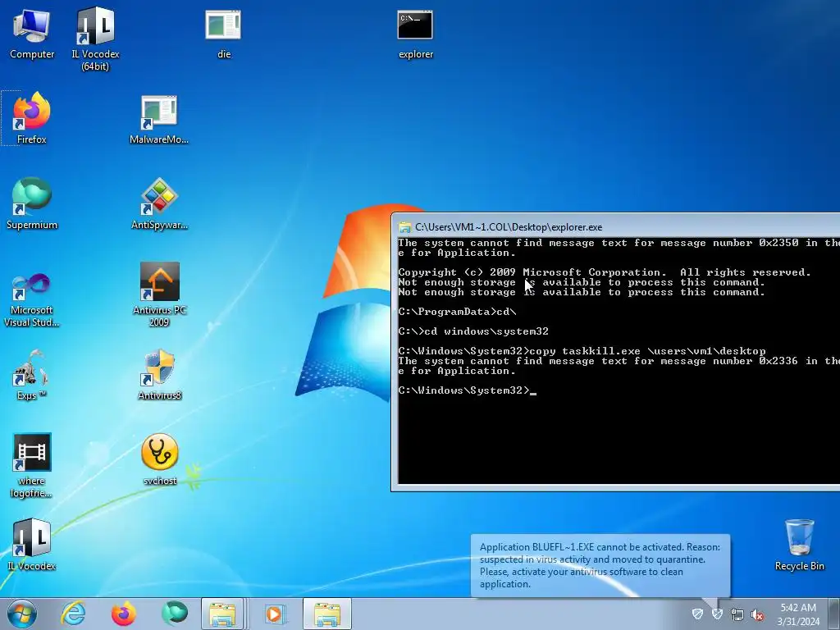Image resolution: width=840 pixels, height=630 pixels.
Task: Select the die desktop icon
Action: 223,33
